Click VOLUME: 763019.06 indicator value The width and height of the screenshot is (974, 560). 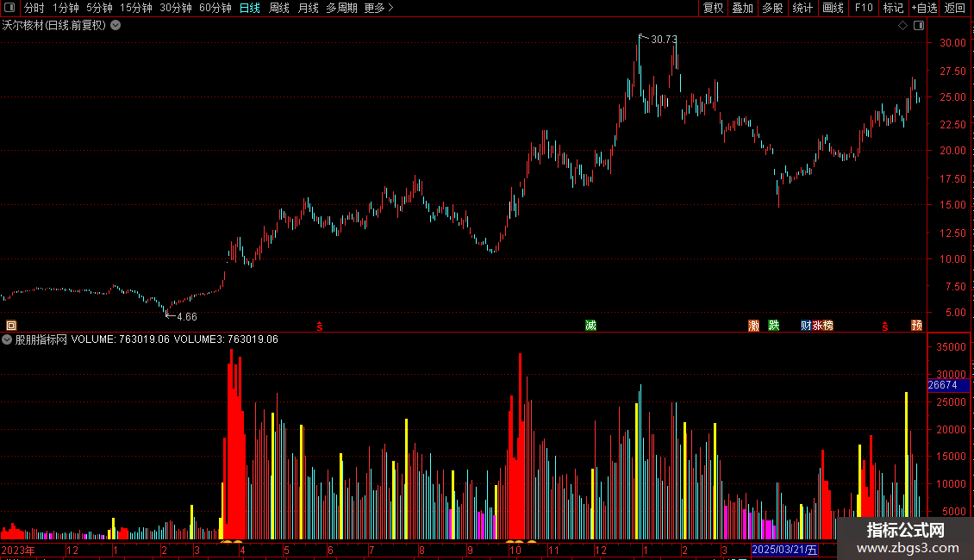point(120,339)
